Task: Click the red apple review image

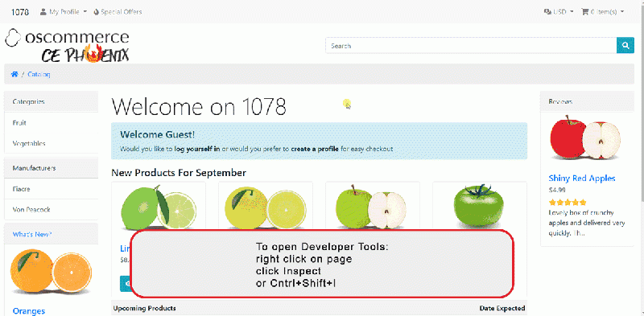Action: [585, 137]
